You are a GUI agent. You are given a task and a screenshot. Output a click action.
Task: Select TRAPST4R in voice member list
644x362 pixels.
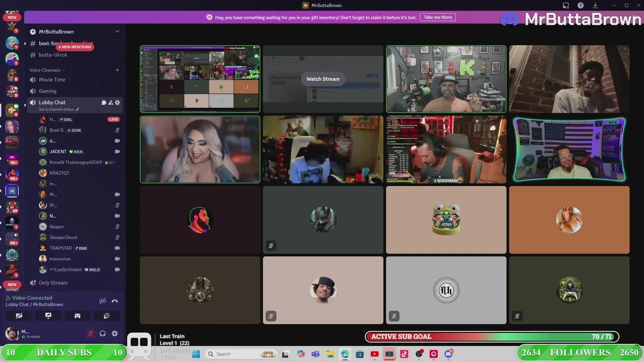click(60, 248)
